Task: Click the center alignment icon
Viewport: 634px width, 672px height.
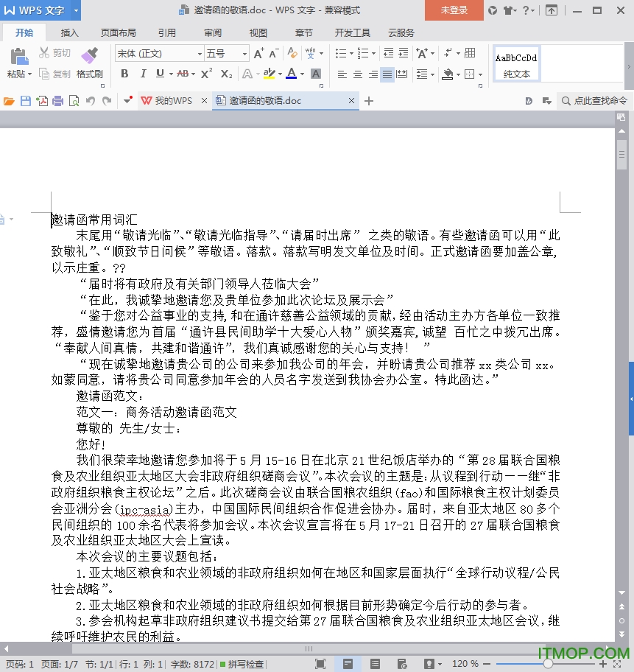Action: (x=357, y=74)
